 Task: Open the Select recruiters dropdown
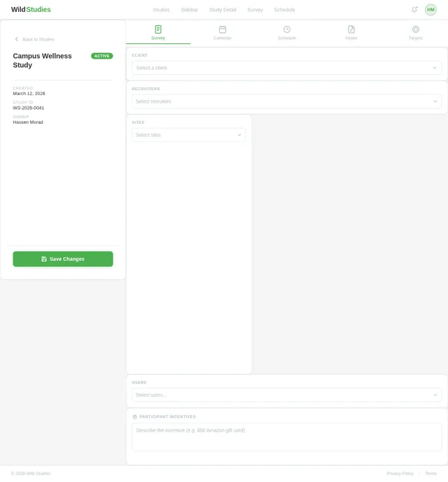(287, 101)
